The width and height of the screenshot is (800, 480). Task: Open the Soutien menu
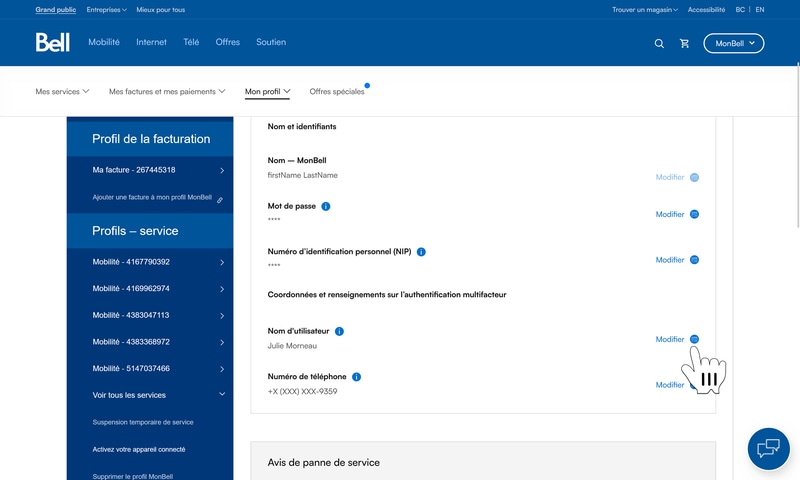271,42
